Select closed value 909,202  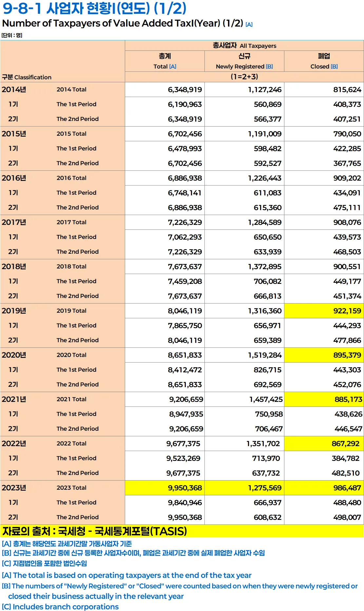(x=347, y=178)
